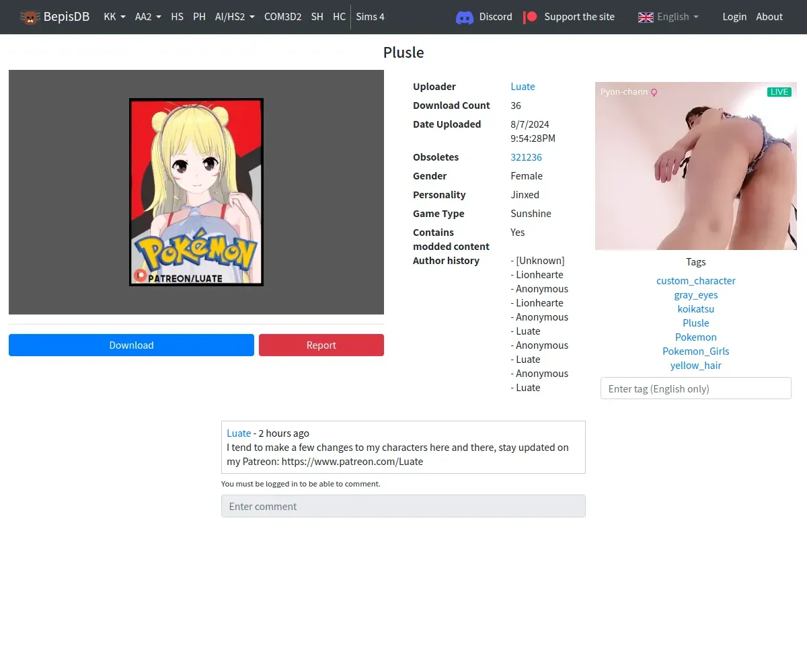Click the LIVE badge on the ad
The image size is (807, 672).
[779, 92]
